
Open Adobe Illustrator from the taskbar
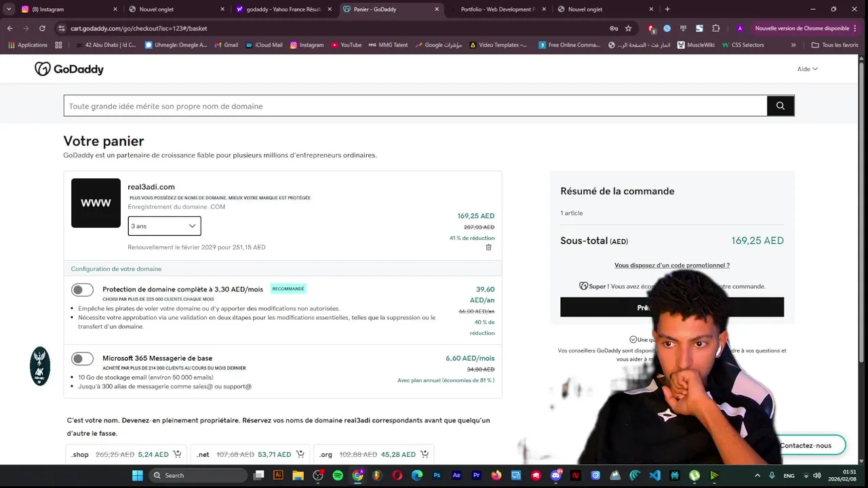point(278,476)
